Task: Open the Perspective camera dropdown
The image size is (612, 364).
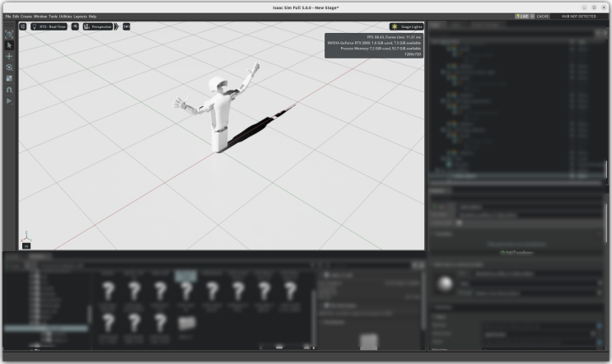Action: (x=97, y=26)
